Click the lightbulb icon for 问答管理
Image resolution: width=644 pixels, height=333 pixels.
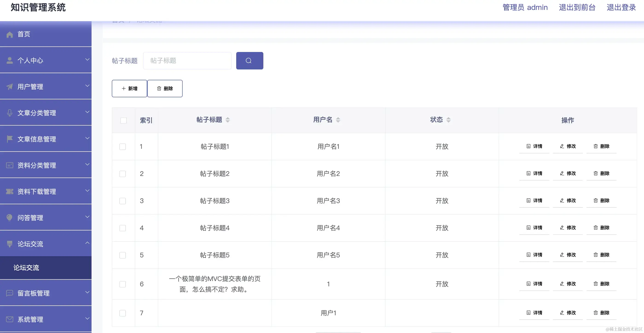pos(9,218)
